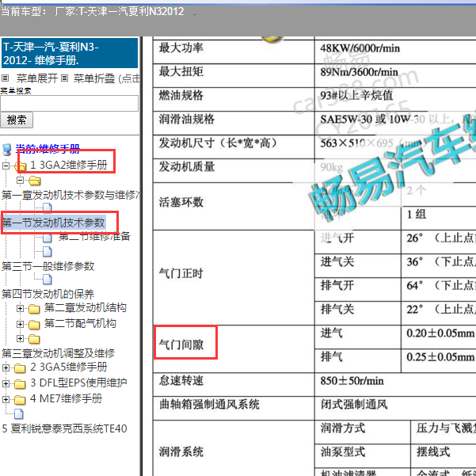Click the folder icon of 1 3GA2维修手册
The height and width of the screenshot is (476, 476).
[21, 166]
